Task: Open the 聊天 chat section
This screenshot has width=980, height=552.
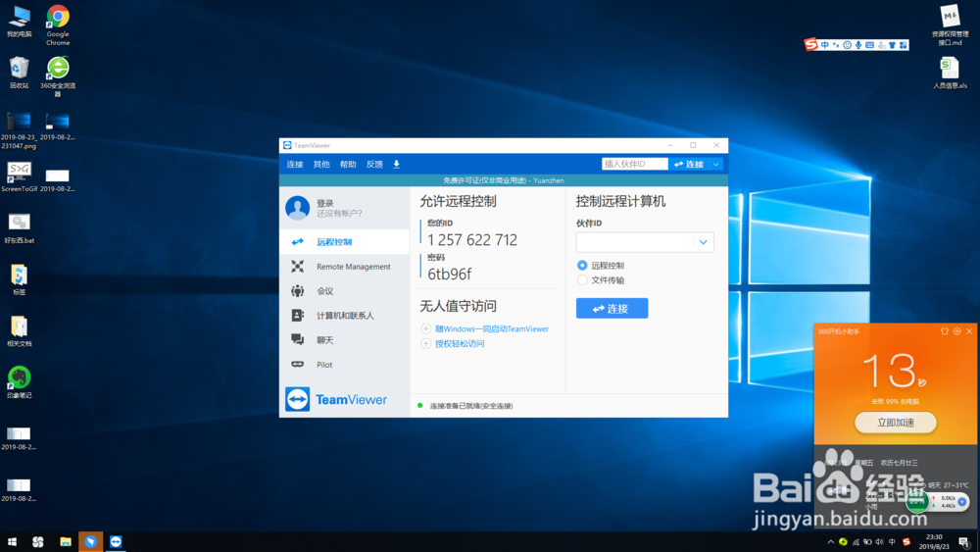Action: click(x=344, y=340)
